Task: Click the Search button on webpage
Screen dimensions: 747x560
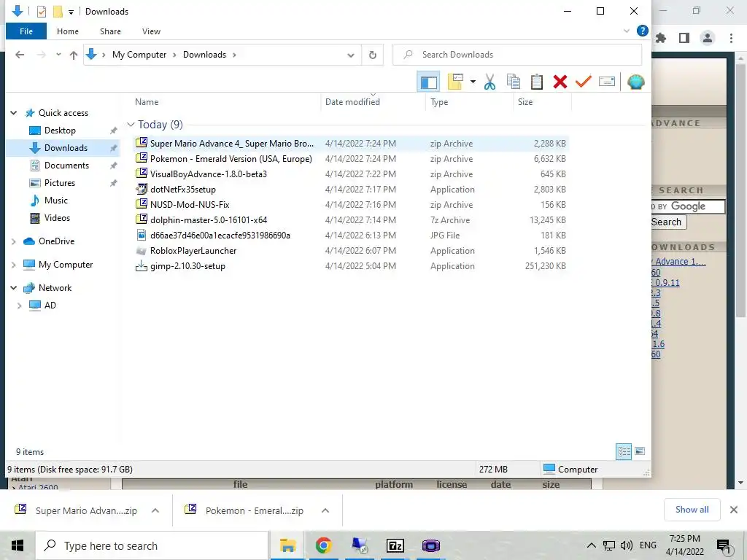Action: point(668,222)
